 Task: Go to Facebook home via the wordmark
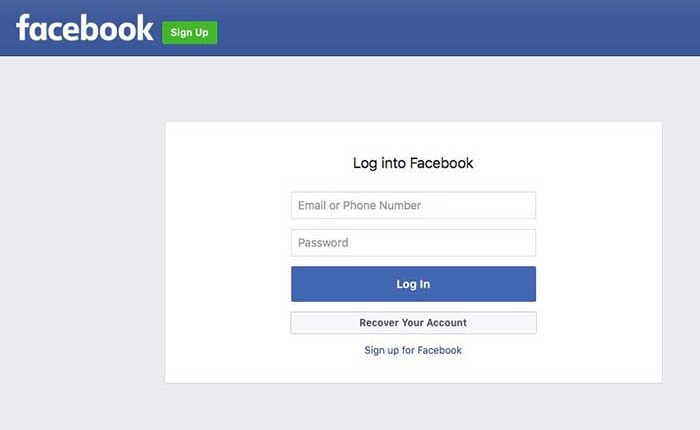click(x=84, y=28)
